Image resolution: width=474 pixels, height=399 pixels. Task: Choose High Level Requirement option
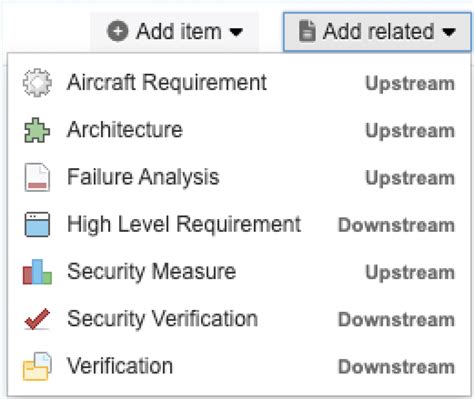coord(239,224)
